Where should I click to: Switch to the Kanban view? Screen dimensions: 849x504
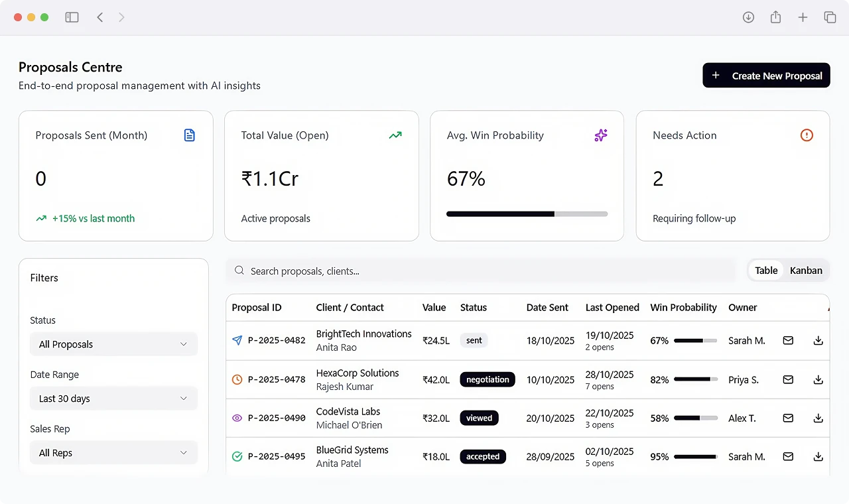(x=806, y=271)
